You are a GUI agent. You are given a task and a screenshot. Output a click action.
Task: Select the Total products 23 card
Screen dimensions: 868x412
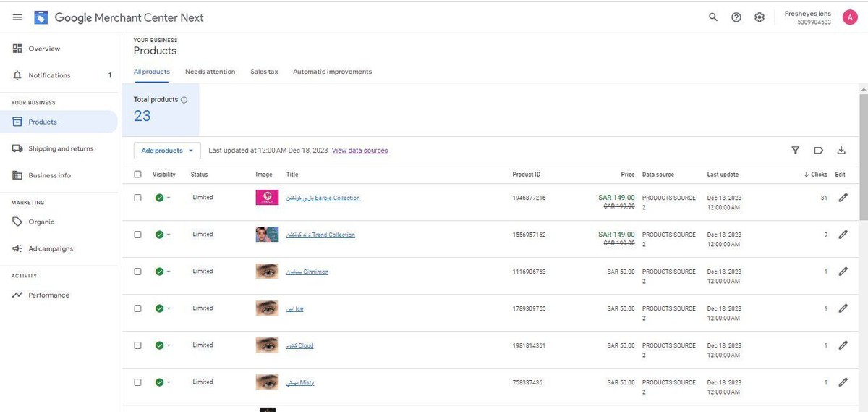(161, 110)
